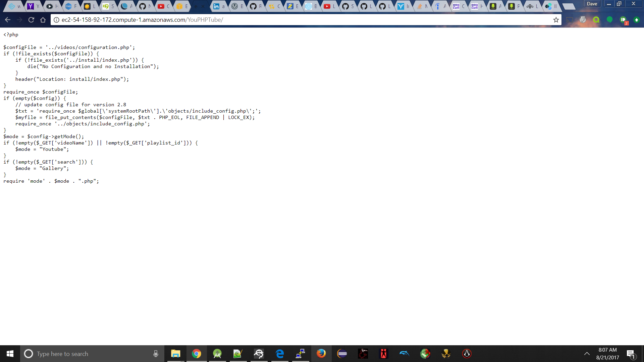Open the Dave profile menu
644x362 pixels.
592,4
